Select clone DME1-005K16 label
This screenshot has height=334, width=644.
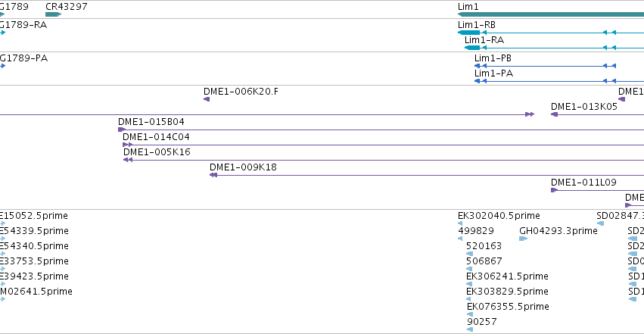[x=157, y=152]
